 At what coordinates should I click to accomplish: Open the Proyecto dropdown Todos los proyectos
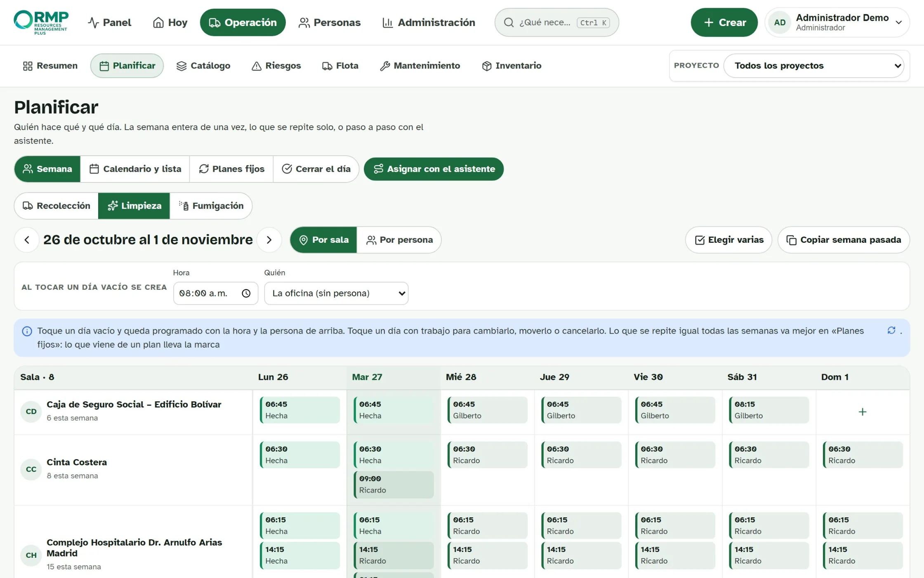tap(814, 66)
